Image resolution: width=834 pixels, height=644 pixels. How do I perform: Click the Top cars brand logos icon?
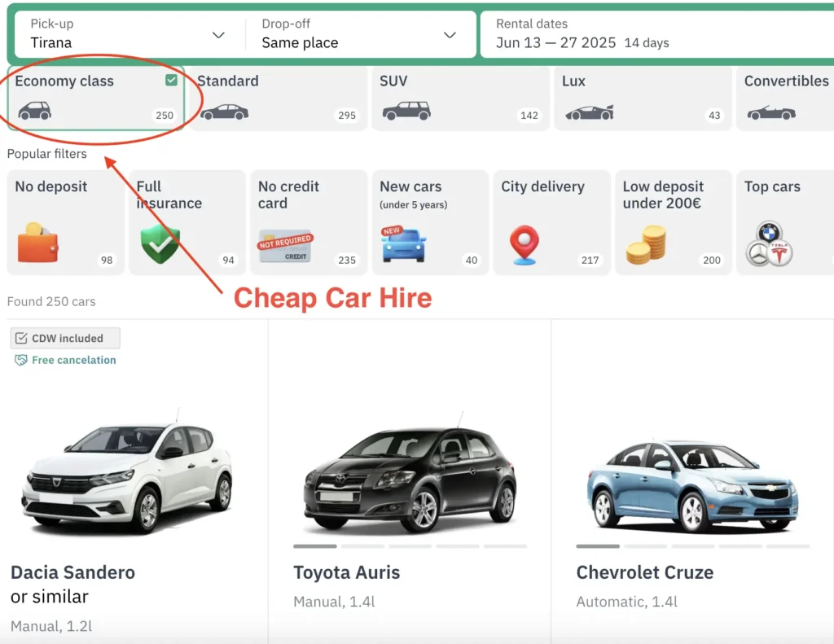[x=769, y=243]
